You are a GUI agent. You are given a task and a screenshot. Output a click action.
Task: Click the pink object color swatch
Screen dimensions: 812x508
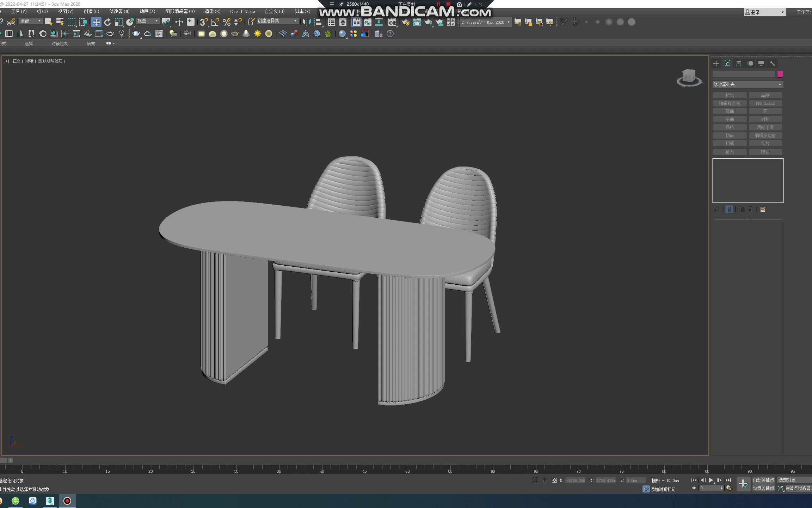tap(780, 74)
